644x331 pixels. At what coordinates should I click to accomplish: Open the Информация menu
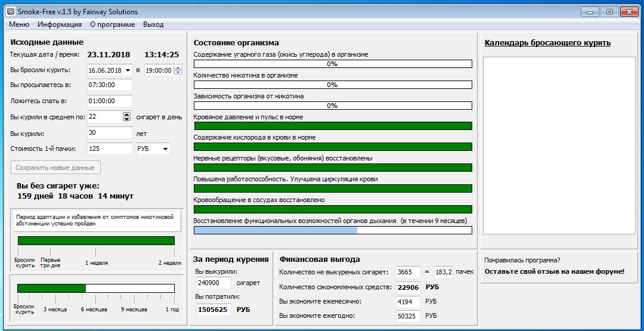(x=60, y=24)
